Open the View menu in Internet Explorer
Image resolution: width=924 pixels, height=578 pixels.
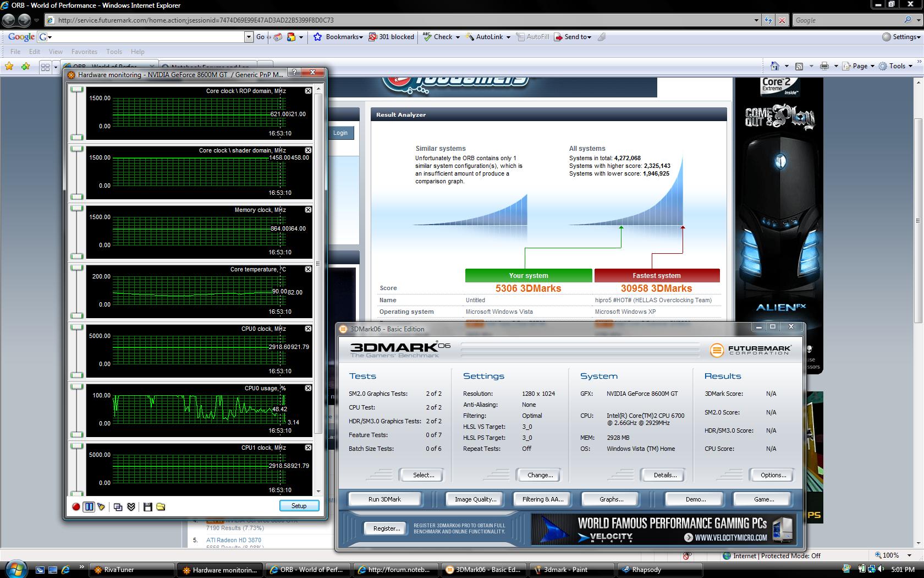(x=56, y=51)
